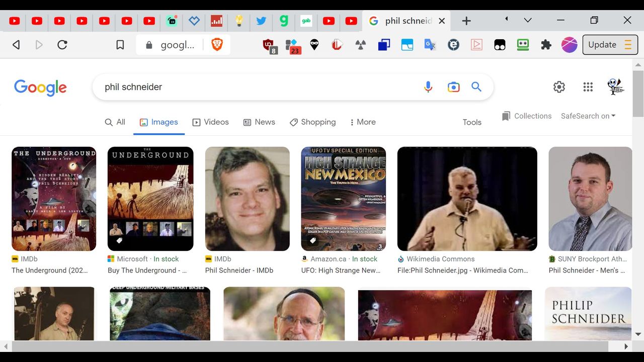Switch to the News tab
The image size is (644, 362).
pos(259,122)
